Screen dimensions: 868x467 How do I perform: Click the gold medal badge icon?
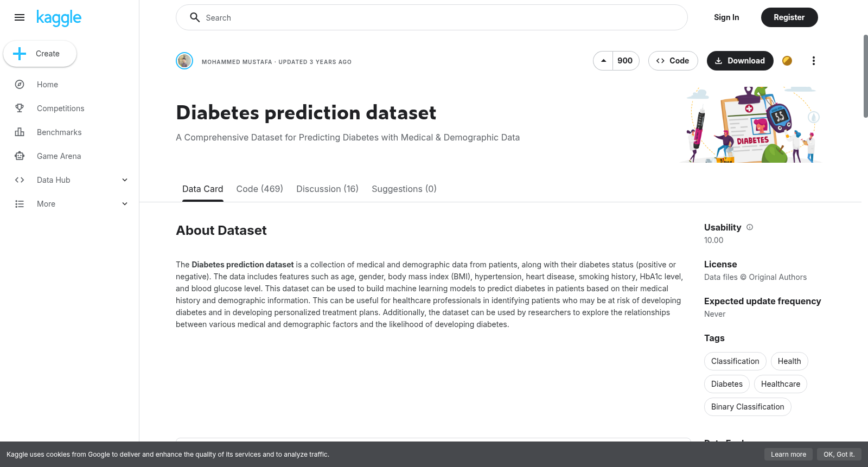(787, 61)
